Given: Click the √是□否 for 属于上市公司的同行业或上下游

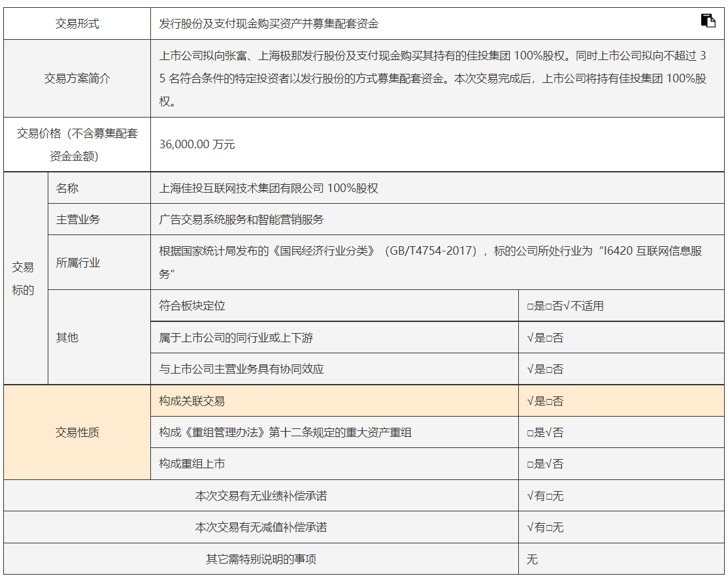Looking at the screenshot, I should click(x=545, y=338).
